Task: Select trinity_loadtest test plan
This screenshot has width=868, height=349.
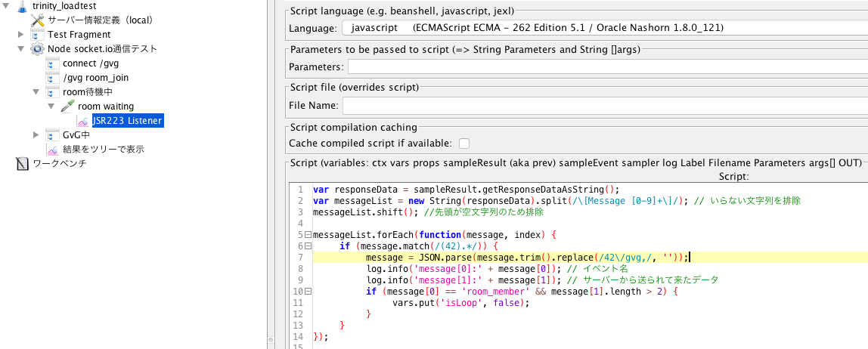Action: tap(64, 7)
